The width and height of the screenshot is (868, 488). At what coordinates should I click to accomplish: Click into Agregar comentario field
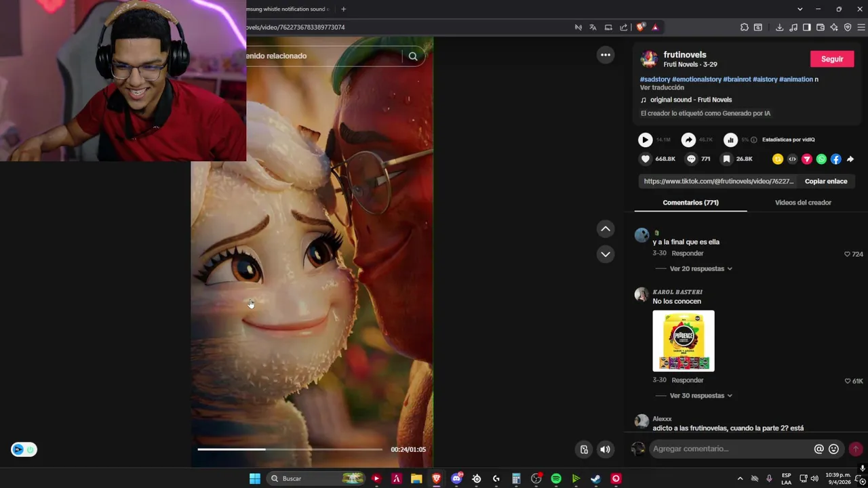pos(731,449)
